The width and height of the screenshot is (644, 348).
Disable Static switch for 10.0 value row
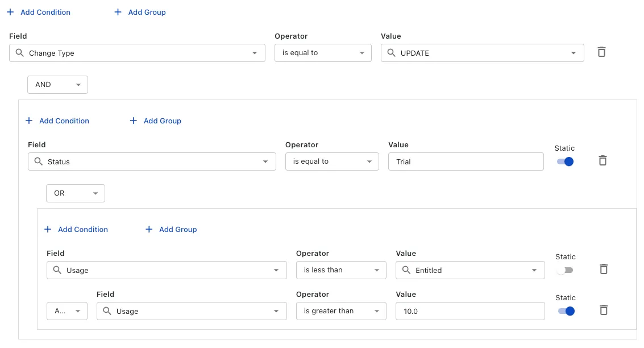566,311
